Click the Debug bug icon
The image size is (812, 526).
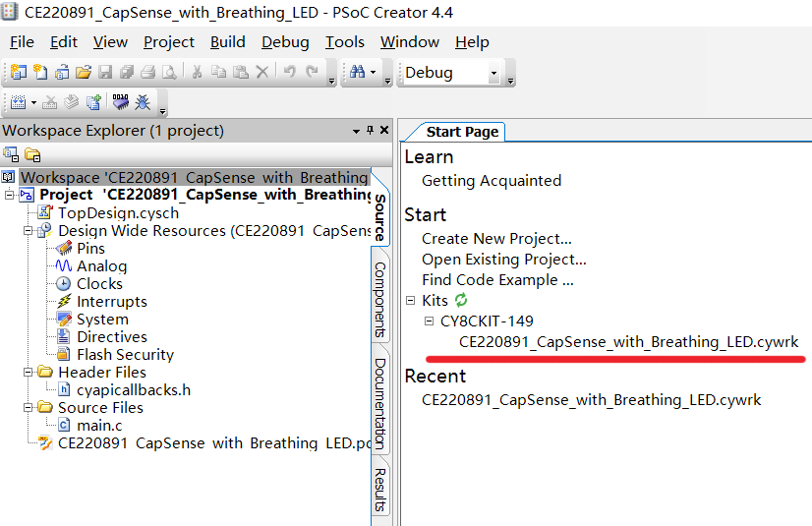(143, 102)
